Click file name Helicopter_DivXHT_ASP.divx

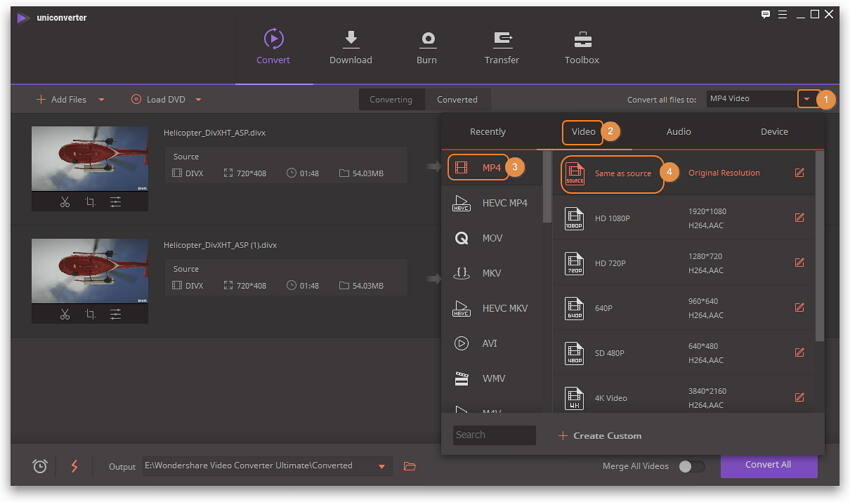coord(215,133)
